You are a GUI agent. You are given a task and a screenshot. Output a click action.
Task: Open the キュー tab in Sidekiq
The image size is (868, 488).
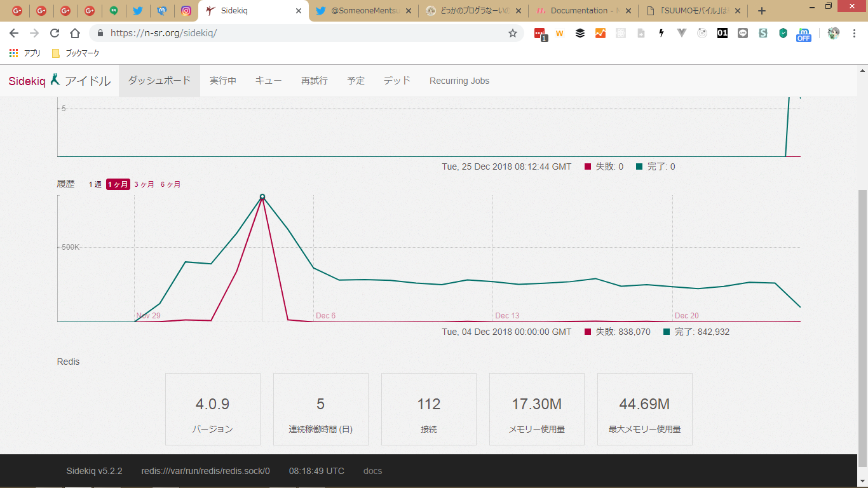coord(268,81)
